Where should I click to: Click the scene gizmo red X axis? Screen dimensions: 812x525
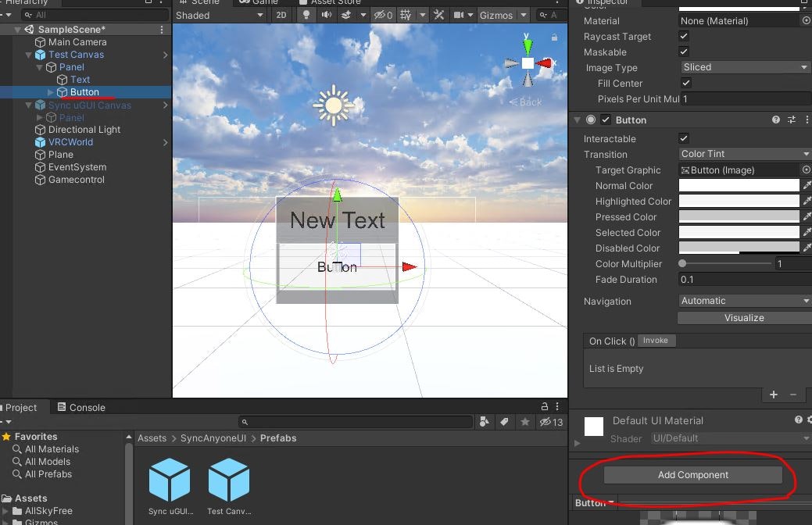click(546, 63)
